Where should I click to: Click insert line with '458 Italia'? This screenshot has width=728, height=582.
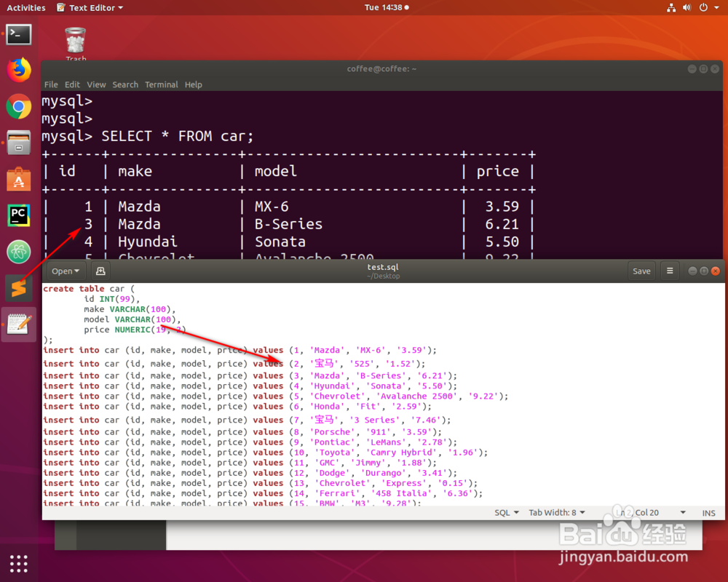263,493
